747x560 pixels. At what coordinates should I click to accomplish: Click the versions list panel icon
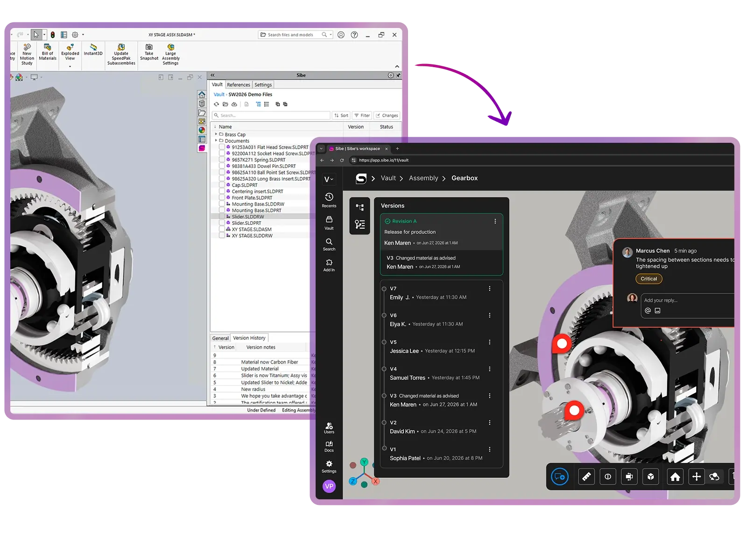pos(360,224)
